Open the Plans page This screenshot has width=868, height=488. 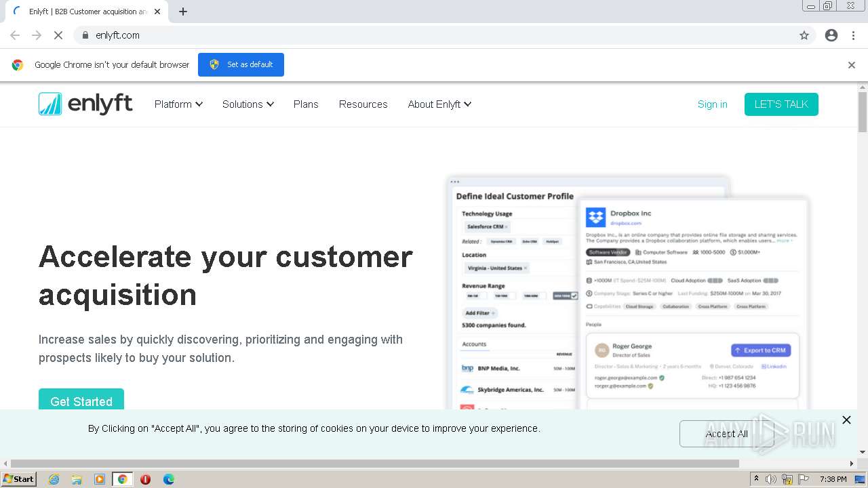point(306,104)
